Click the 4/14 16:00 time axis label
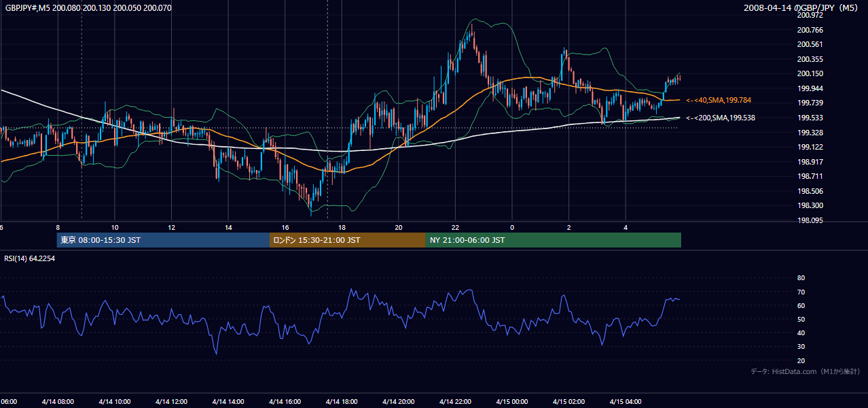The width and height of the screenshot is (868, 408). tap(285, 402)
